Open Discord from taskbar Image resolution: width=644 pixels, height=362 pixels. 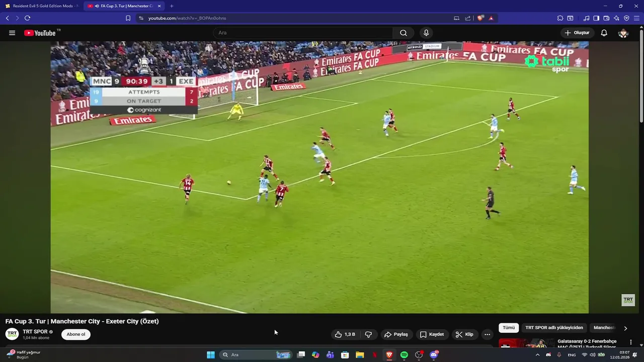(434, 355)
